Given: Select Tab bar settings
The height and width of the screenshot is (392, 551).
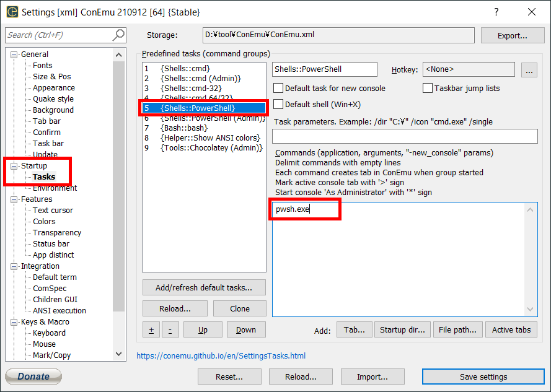Looking at the screenshot, I should [46, 121].
